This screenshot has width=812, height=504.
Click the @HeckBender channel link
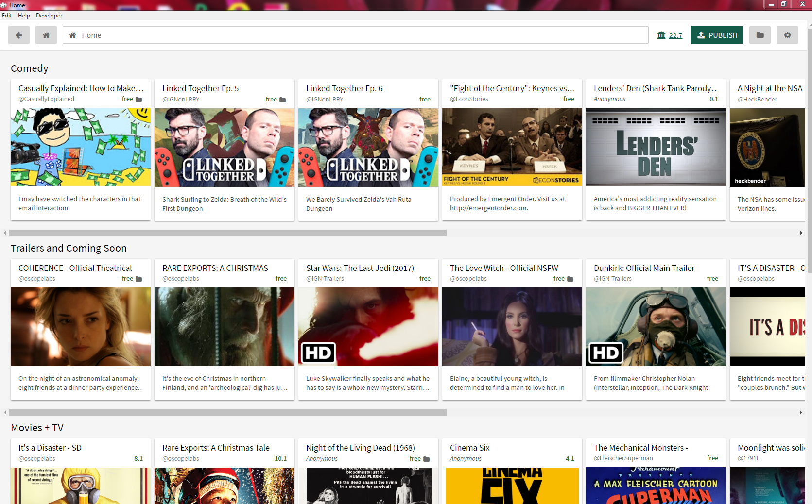point(757,99)
